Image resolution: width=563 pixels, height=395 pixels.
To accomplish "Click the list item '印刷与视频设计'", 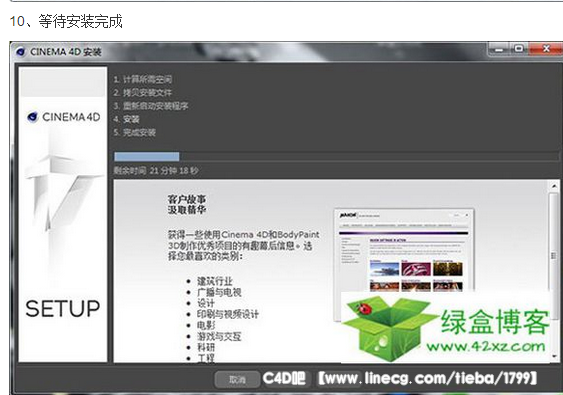I will (228, 314).
